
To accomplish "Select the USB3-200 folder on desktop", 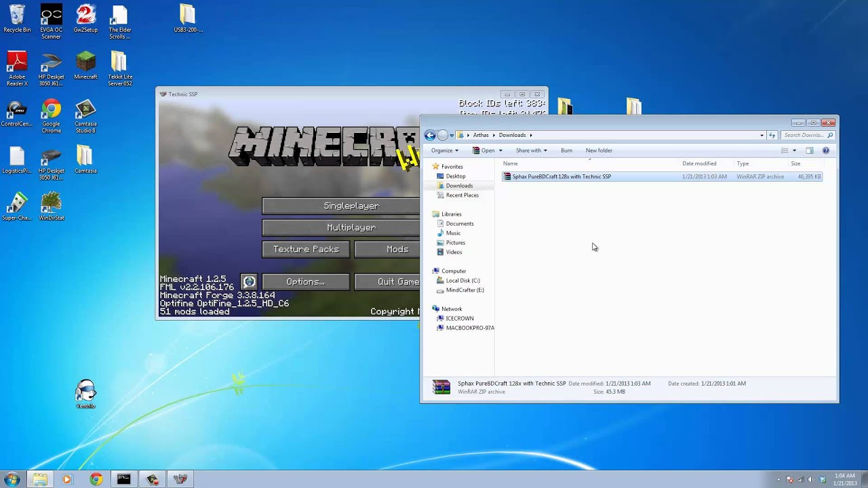I will (x=188, y=19).
